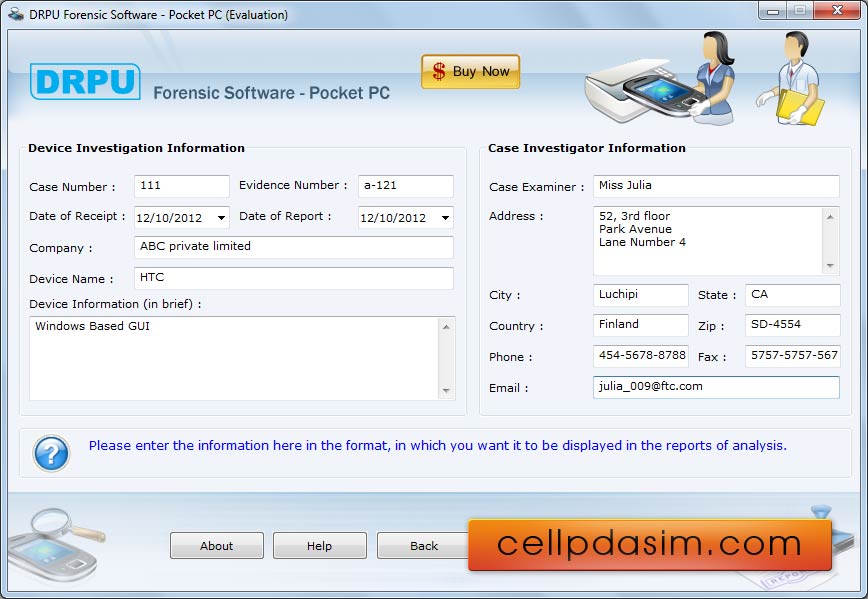Click the title bar application icon
Viewport: 868px width, 599px height.
click(x=16, y=14)
